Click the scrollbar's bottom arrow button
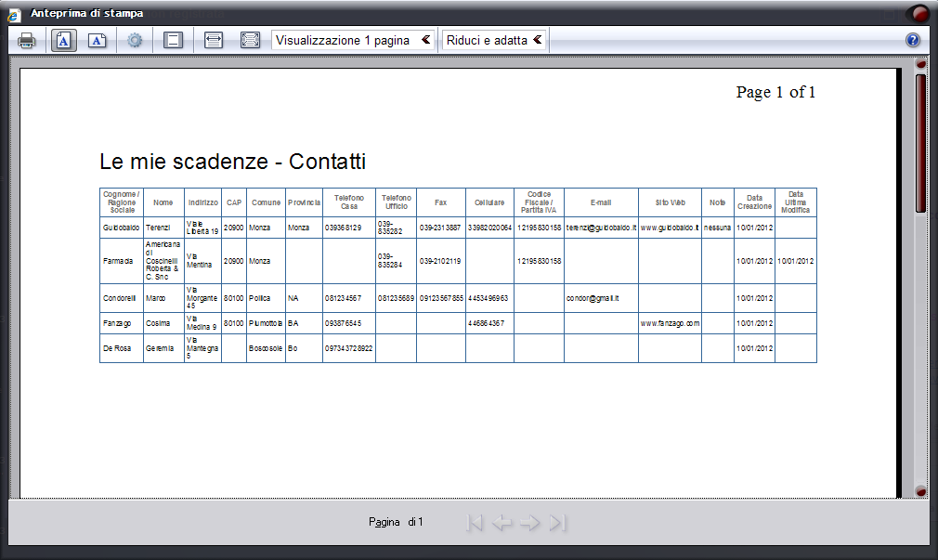 coord(921,492)
